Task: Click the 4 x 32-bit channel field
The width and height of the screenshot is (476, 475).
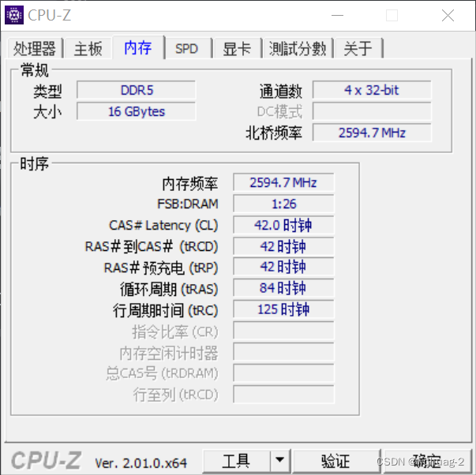Action: tap(372, 90)
